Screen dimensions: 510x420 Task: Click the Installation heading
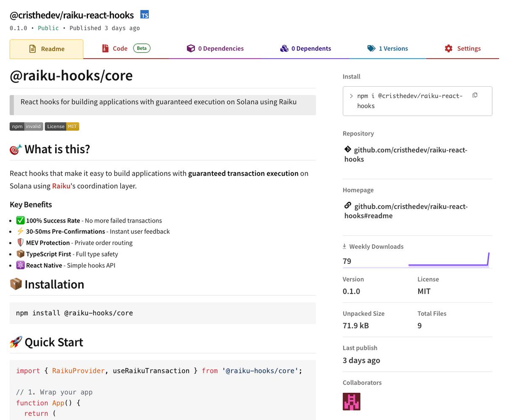(54, 284)
